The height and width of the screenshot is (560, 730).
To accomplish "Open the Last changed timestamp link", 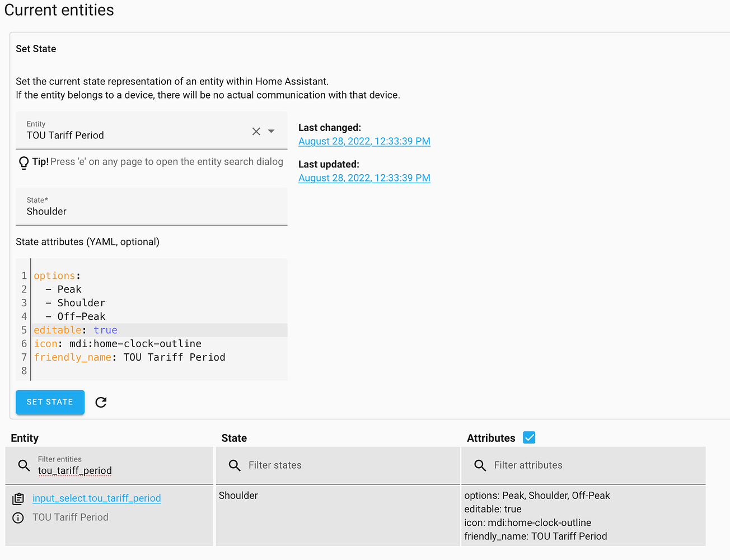I will pyautogui.click(x=364, y=141).
